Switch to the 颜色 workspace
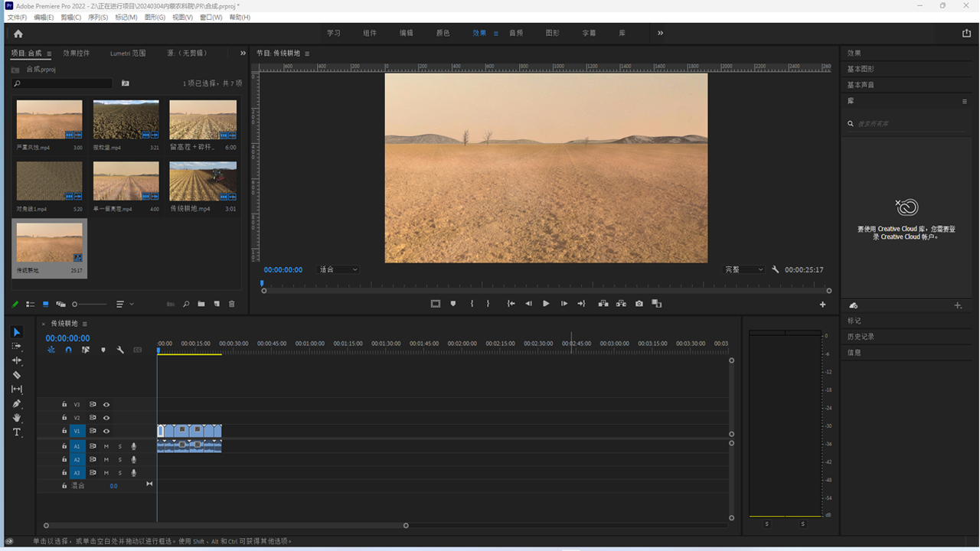Viewport: 980px width, 551px height. click(x=443, y=33)
